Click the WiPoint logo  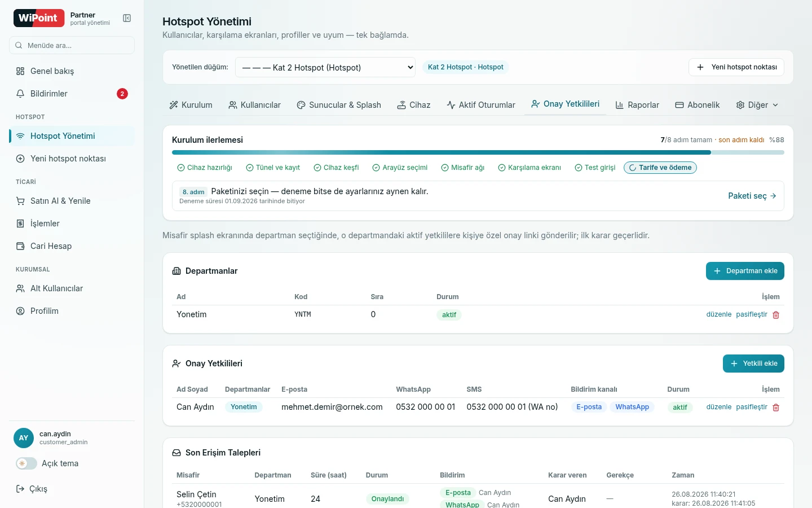38,18
